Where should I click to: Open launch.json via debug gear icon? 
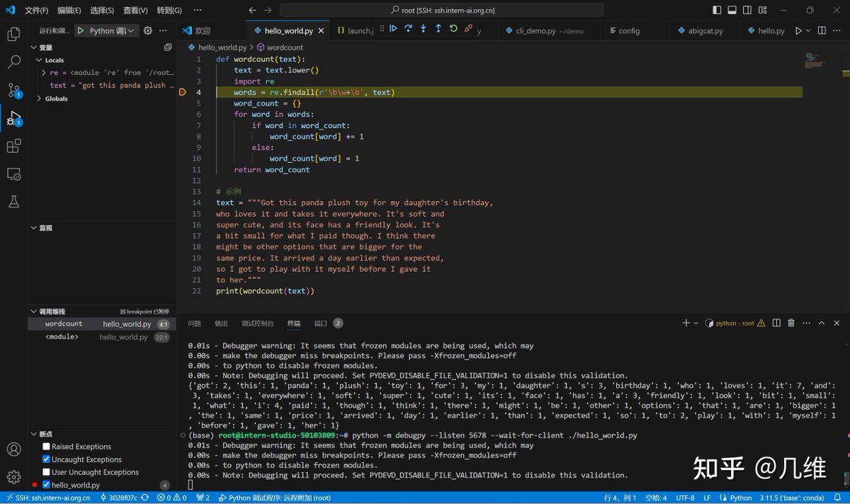tap(148, 30)
